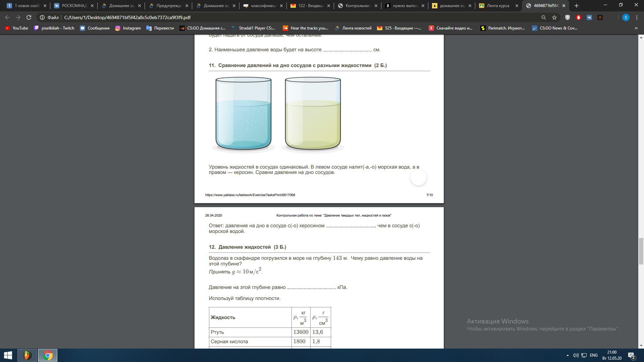The image size is (644, 362).
Task: Click the page's vertical scrollbar thumb
Action: tap(641, 251)
